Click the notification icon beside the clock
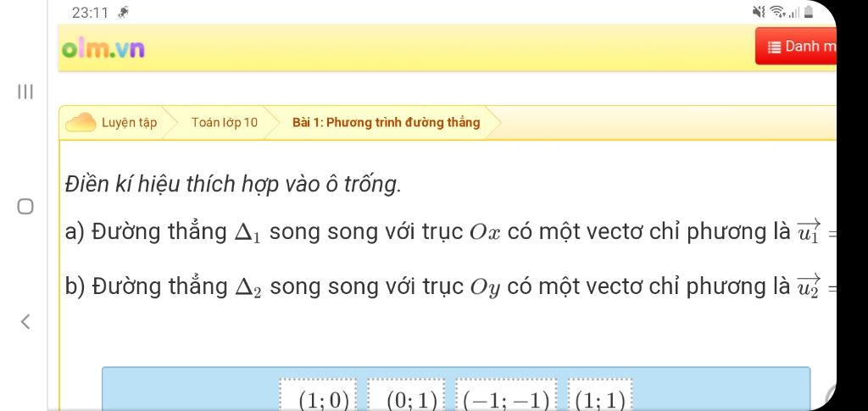This screenshot has height=411, width=868. point(124,12)
